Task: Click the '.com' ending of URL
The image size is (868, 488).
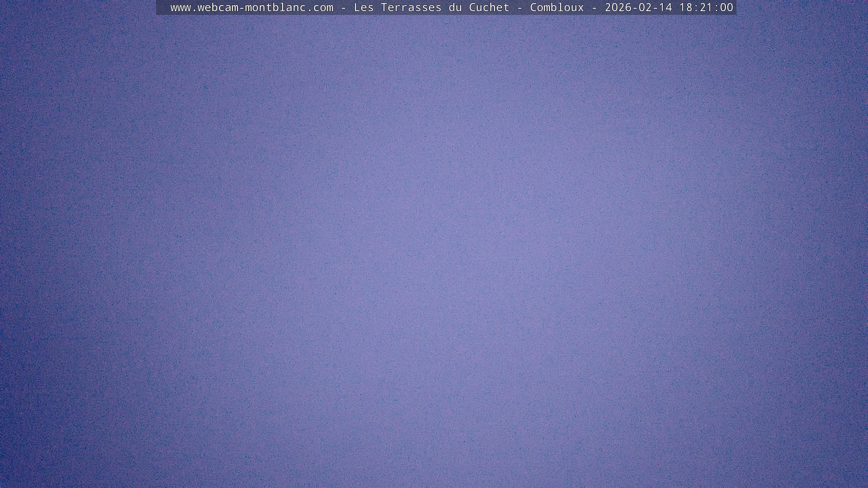Action: coord(320,7)
